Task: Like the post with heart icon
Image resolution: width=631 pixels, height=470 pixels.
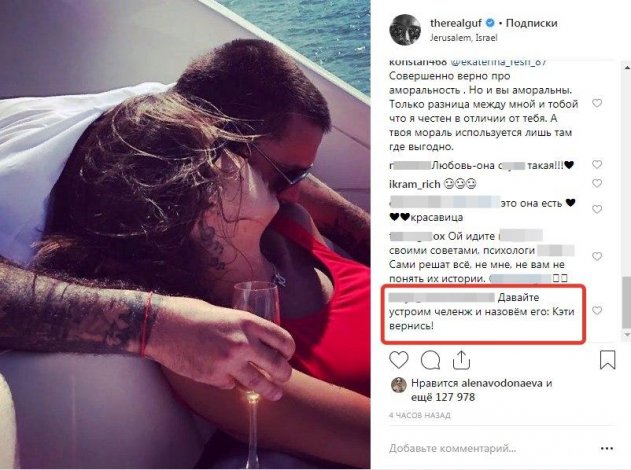Action: (399, 360)
